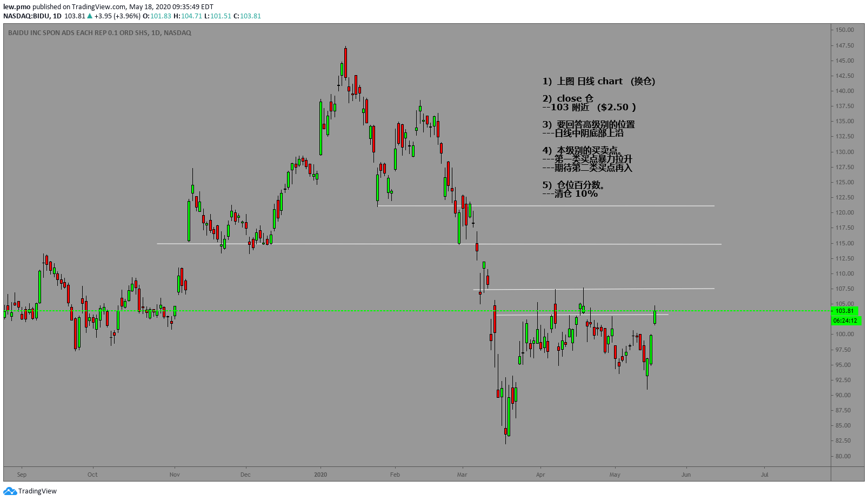
Task: Click the Oct label on time axis
Action: point(92,475)
